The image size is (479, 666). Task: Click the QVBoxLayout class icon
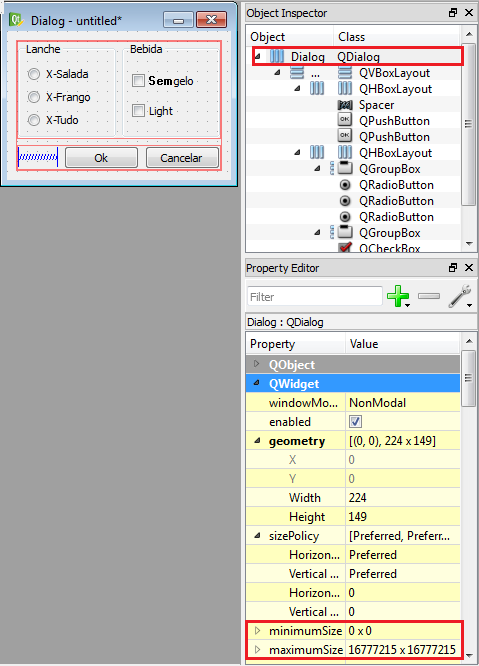345,73
